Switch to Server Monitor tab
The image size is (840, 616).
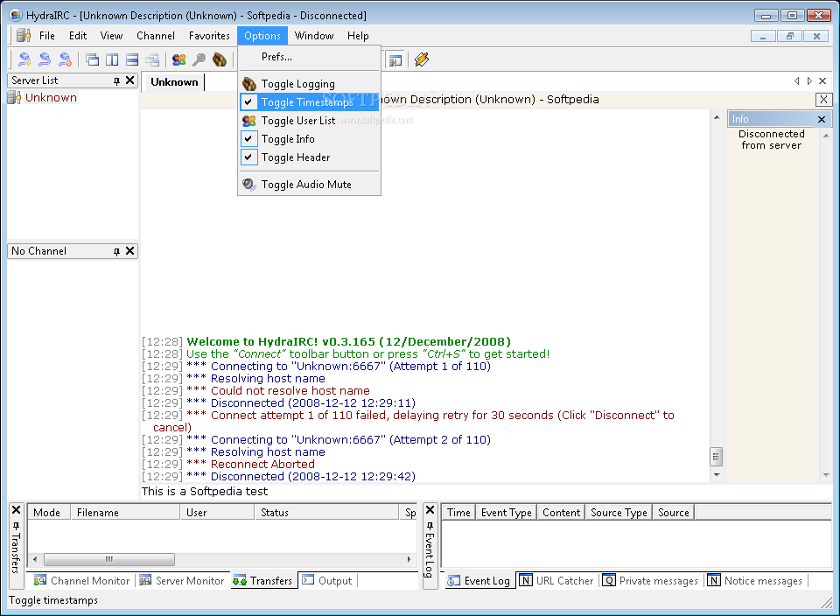pyautogui.click(x=182, y=581)
